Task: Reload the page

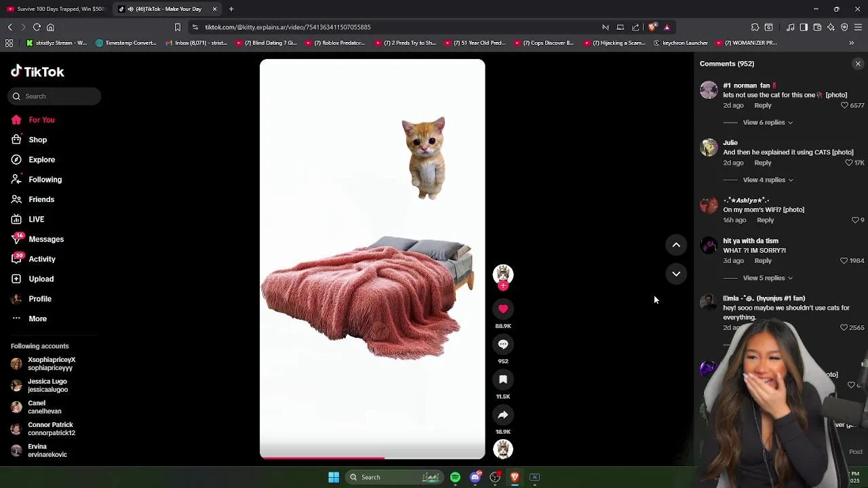Action: 37,27
